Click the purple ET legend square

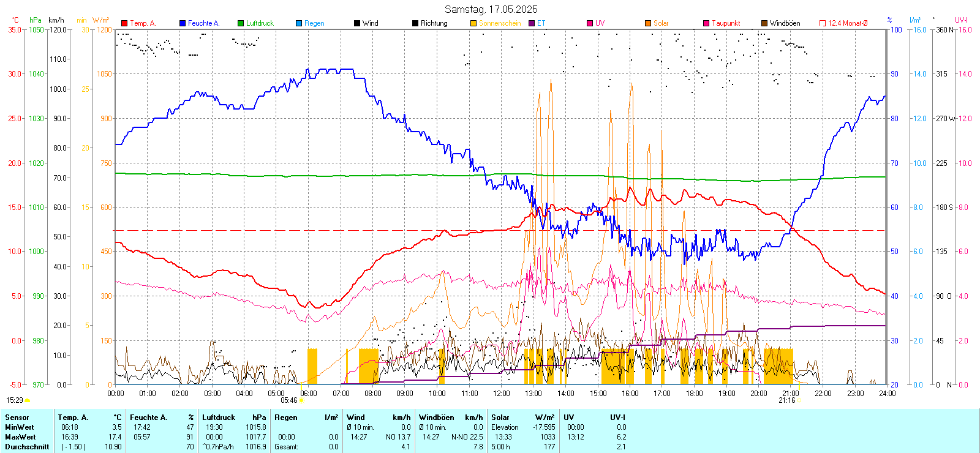532,23
